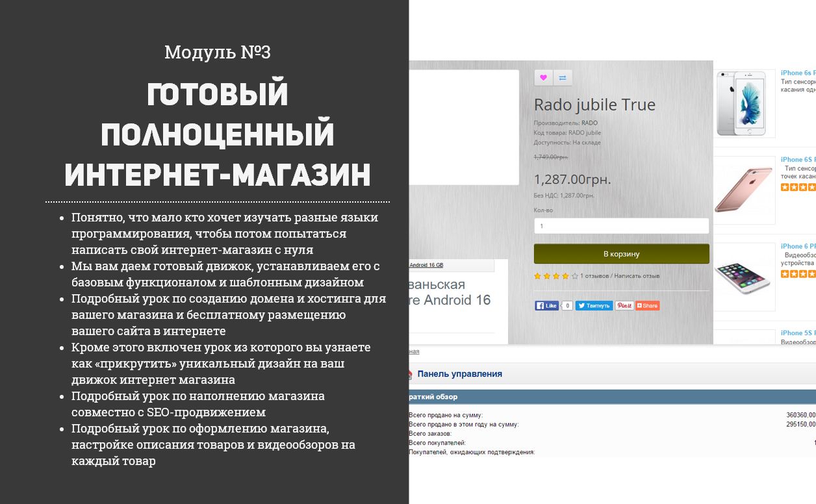Click the orange Share button
The height and width of the screenshot is (504, 816).
coord(647,305)
